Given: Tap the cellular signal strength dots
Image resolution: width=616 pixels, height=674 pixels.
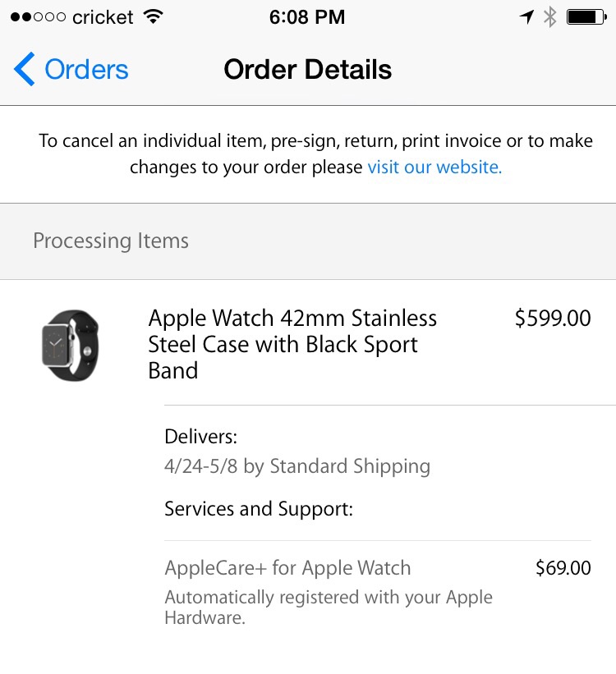Looking at the screenshot, I should (38, 17).
